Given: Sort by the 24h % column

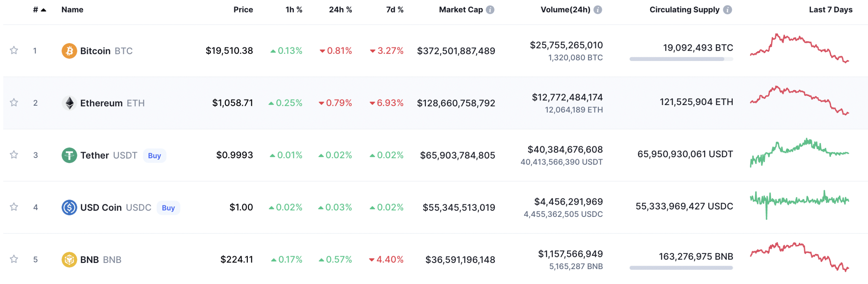Looking at the screenshot, I should (340, 10).
